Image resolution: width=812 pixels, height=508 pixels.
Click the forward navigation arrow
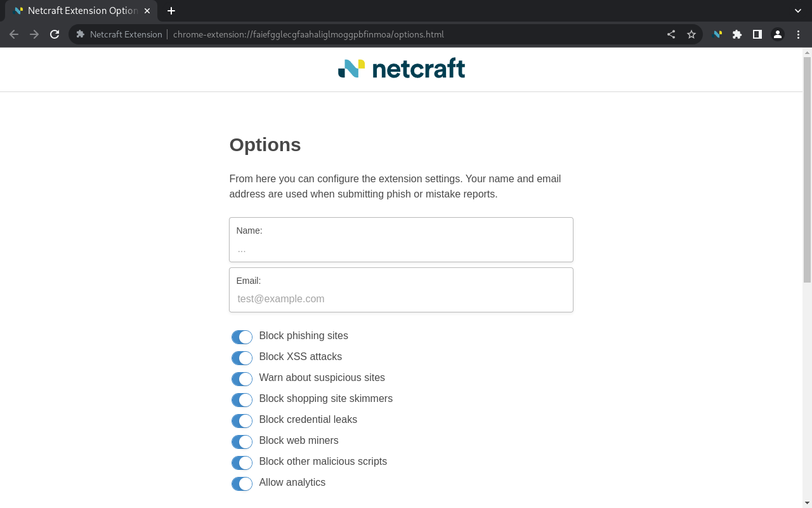34,34
